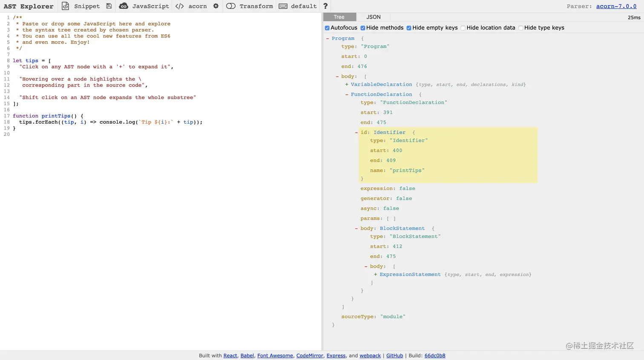This screenshot has height=360, width=644.
Task: Click the start: 412 entry
Action: pos(386,246)
